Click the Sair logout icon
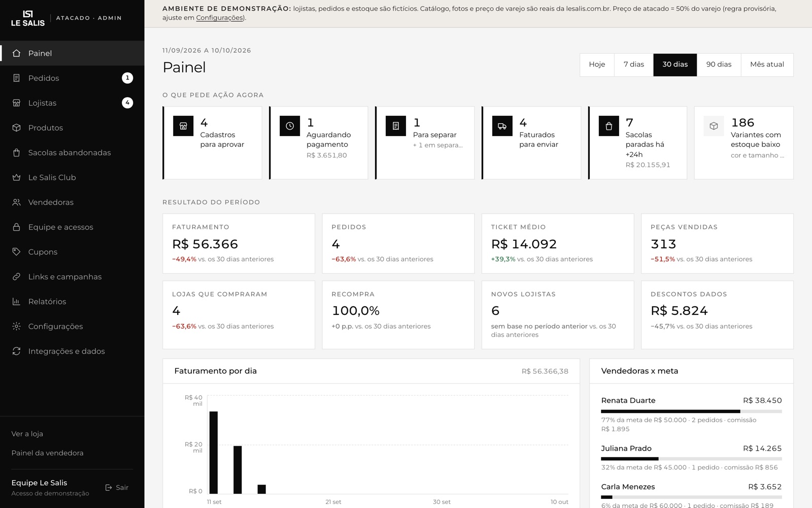This screenshot has height=508, width=812. pos(109,488)
